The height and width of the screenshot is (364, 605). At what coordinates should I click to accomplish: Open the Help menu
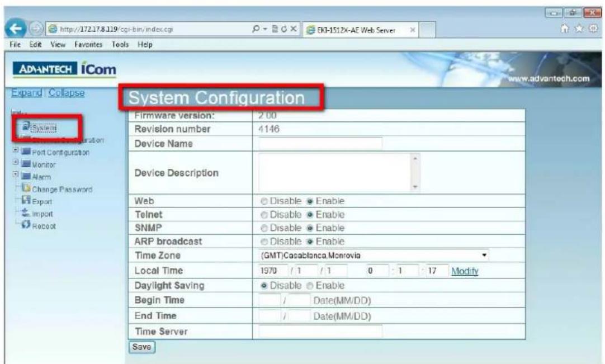[145, 44]
